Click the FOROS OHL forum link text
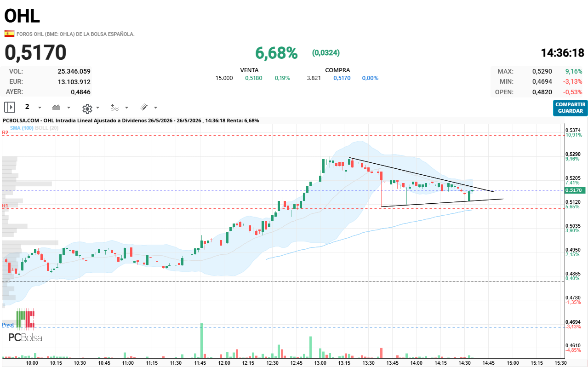Screen dimensions: 588x367 tap(75, 34)
